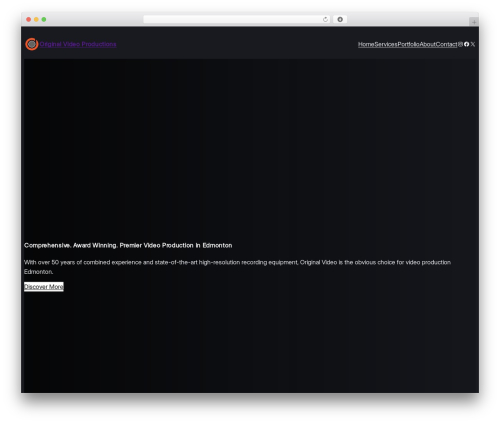Open the Contact nav menu item
The image size is (500, 423).
[x=446, y=44]
